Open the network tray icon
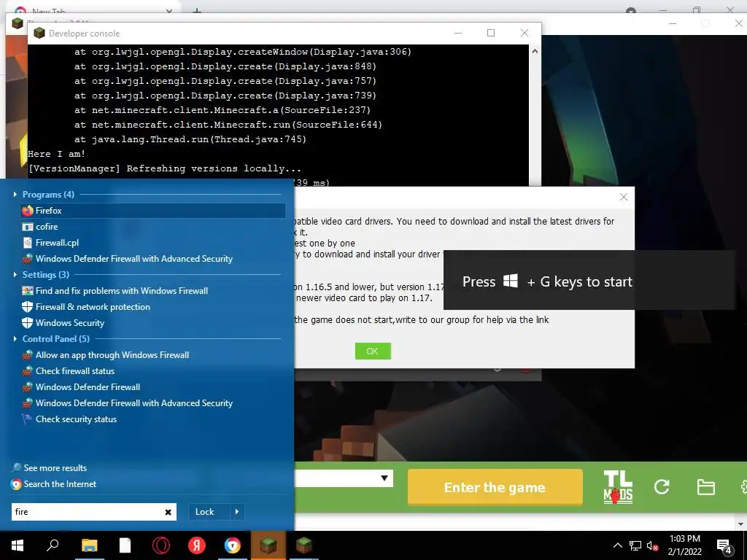This screenshot has height=560, width=747. pos(635,545)
